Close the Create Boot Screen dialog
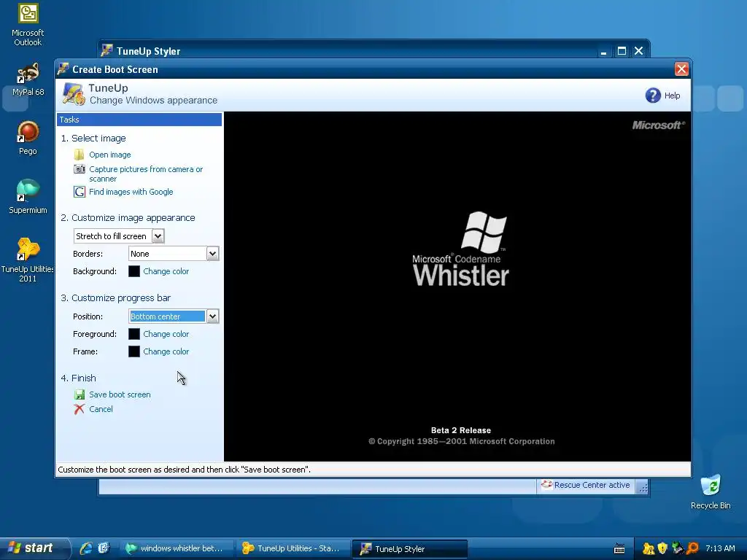The height and width of the screenshot is (560, 747). click(681, 69)
